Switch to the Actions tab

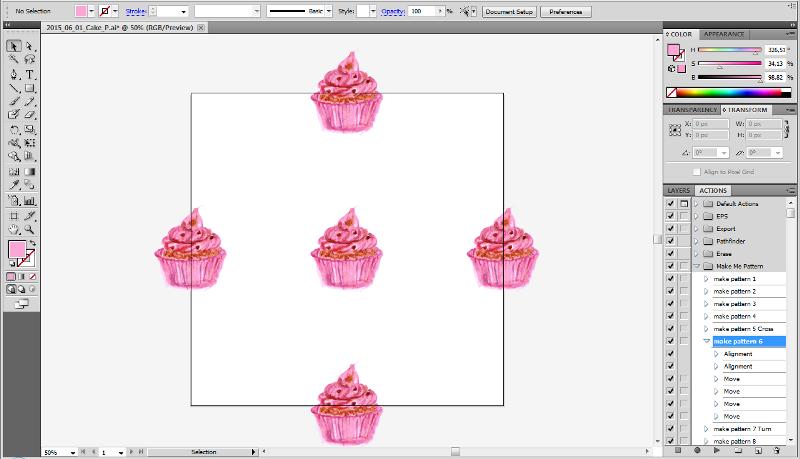[713, 190]
